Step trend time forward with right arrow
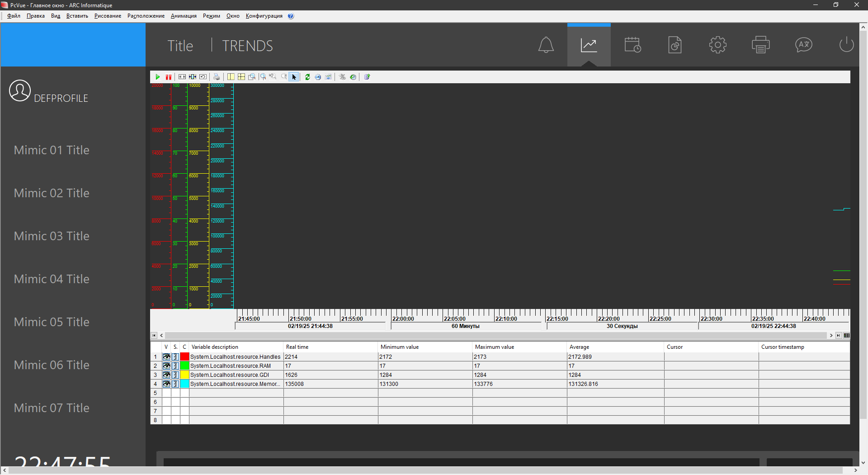Screen dimensions: 868x475 click(831, 335)
